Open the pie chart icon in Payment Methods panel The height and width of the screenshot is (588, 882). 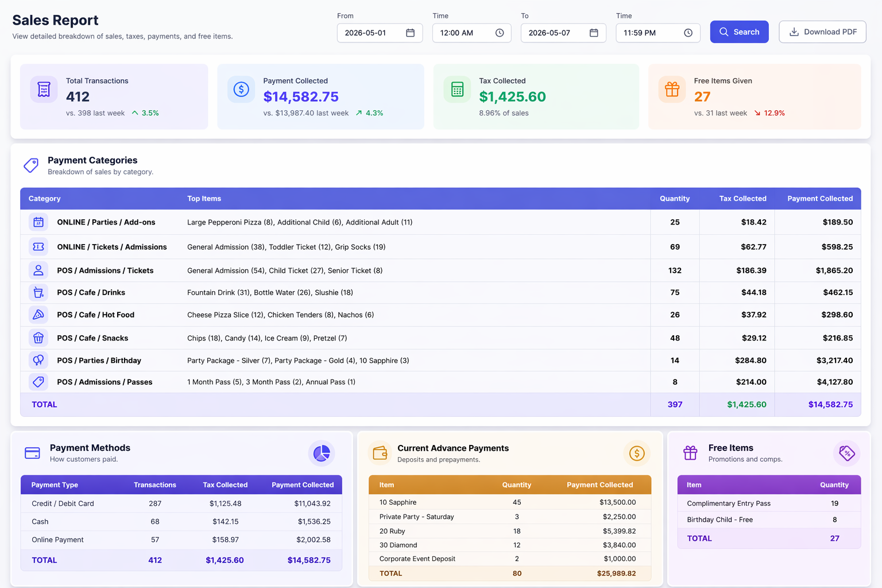pyautogui.click(x=322, y=453)
